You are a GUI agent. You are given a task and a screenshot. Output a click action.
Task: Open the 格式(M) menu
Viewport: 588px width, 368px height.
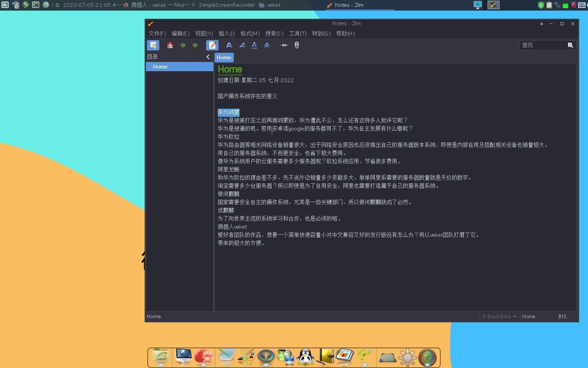[x=249, y=33]
